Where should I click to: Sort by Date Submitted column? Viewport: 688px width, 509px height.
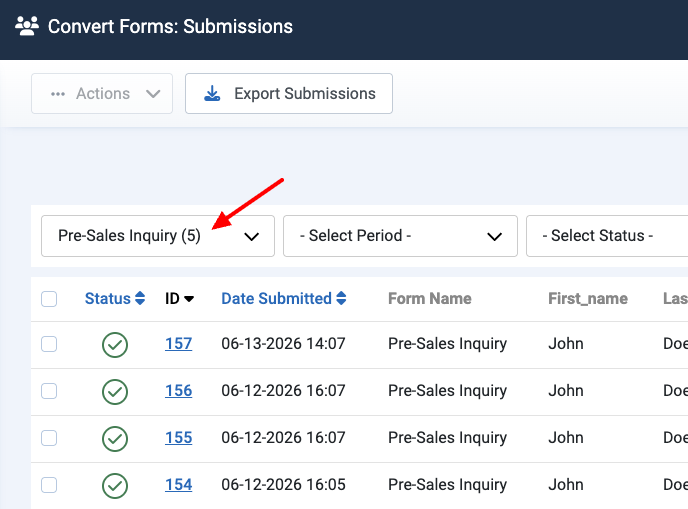[284, 298]
